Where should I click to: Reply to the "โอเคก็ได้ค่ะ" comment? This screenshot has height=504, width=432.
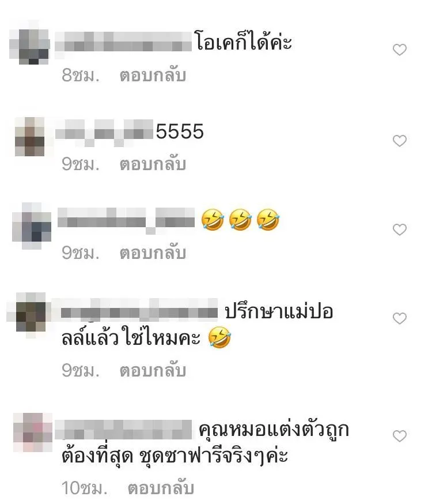[x=153, y=76]
